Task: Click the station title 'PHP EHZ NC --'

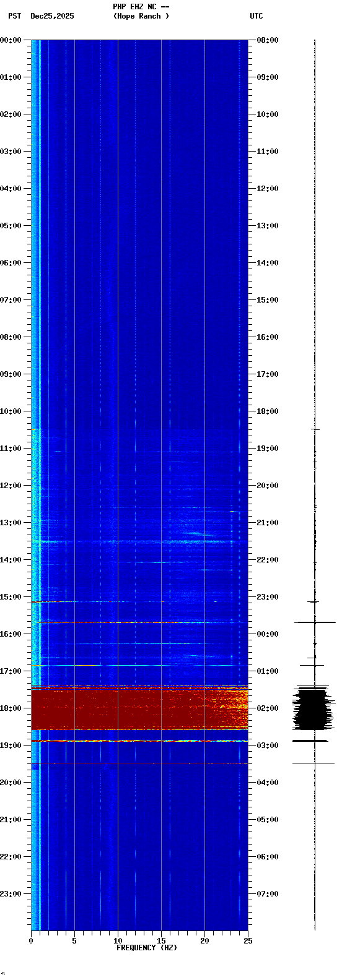Action: [x=141, y=7]
